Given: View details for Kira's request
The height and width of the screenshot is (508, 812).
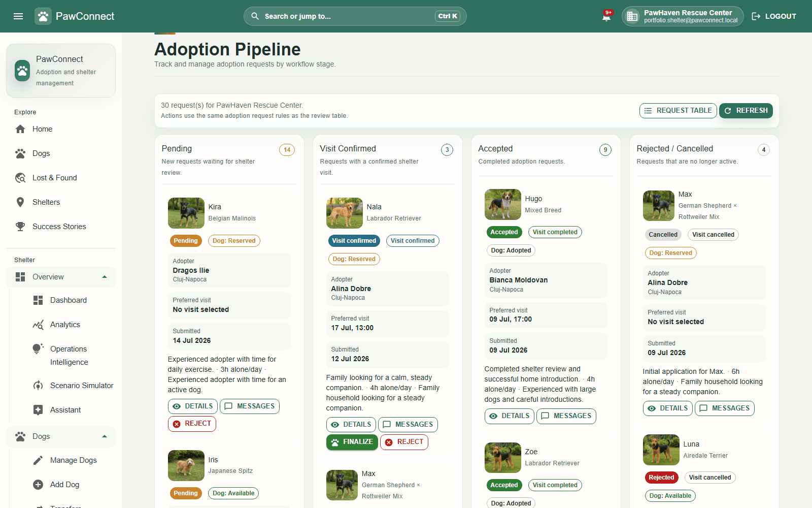Looking at the screenshot, I should click(x=192, y=406).
